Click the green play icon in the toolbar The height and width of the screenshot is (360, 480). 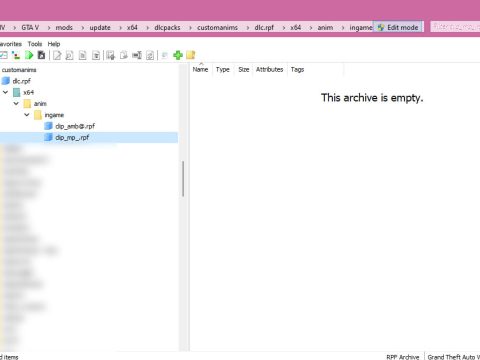[29, 55]
